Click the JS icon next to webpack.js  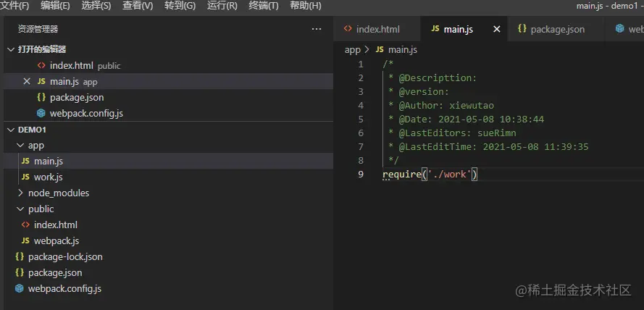(25, 240)
